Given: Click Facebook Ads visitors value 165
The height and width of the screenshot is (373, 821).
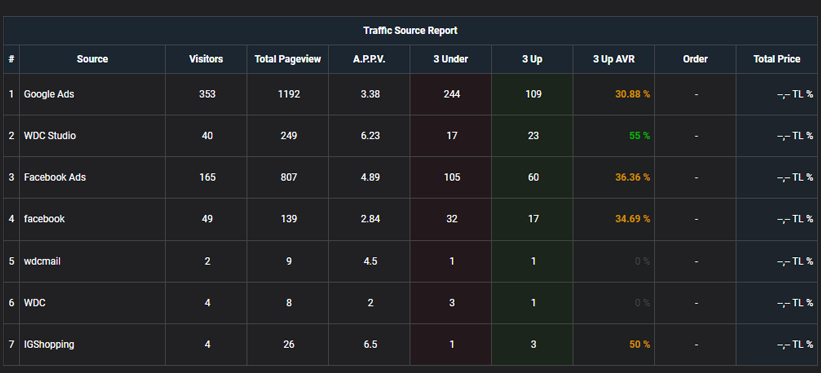Looking at the screenshot, I should click(207, 178).
